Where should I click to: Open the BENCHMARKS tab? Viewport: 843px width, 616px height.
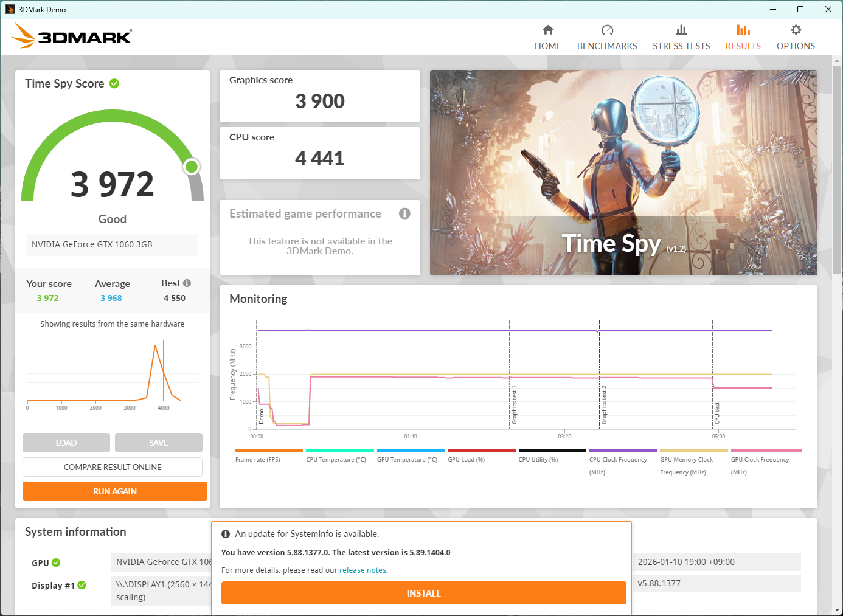(x=607, y=38)
